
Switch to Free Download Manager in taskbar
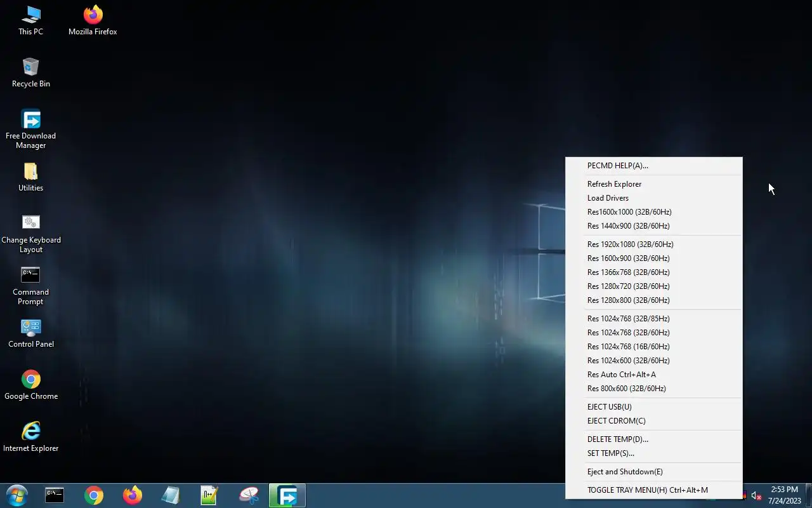coord(287,495)
